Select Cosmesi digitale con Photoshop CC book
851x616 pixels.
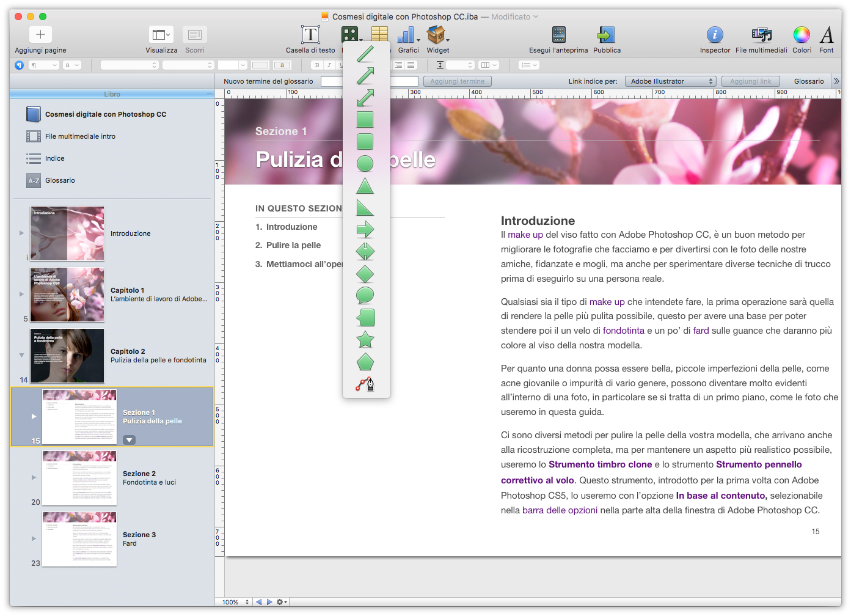[105, 114]
